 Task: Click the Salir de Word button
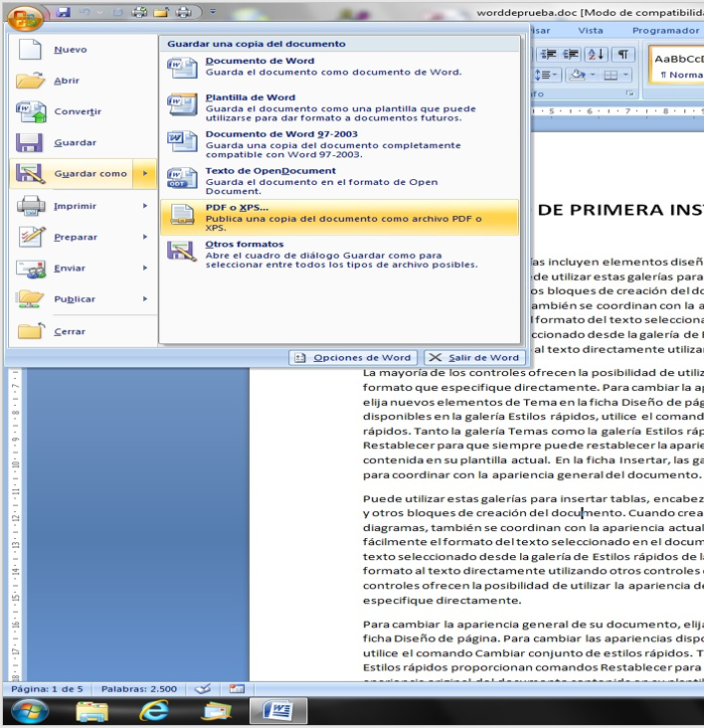tap(474, 357)
